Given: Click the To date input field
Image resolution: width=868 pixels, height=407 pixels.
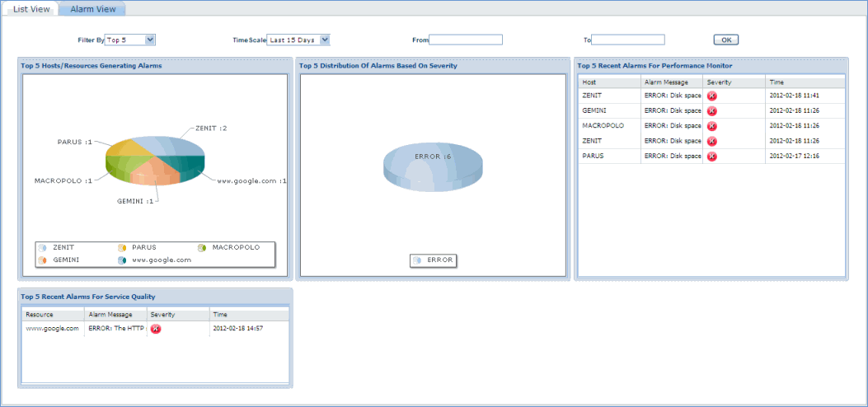Looking at the screenshot, I should (628, 40).
